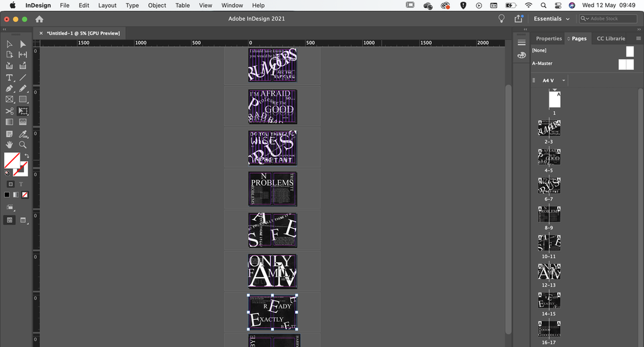This screenshot has width=644, height=347.
Task: Toggle formatting affects container
Action: coord(11,184)
